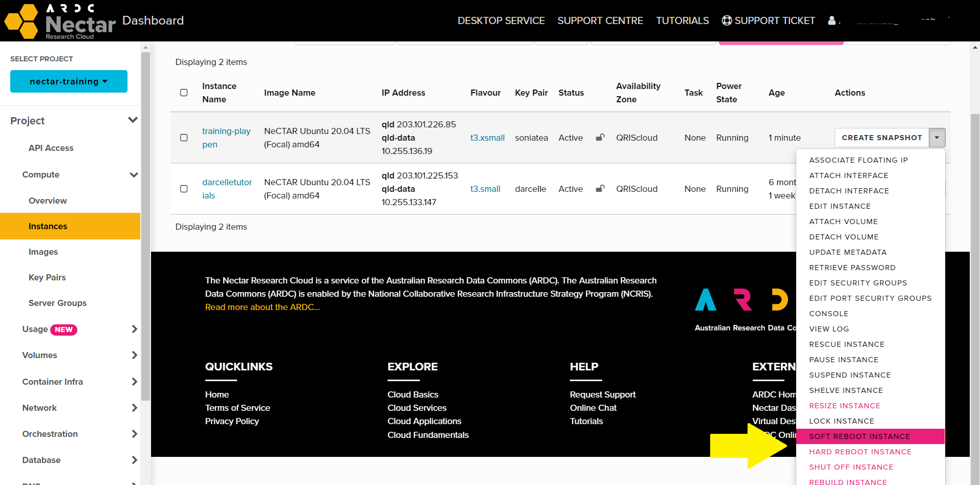The width and height of the screenshot is (980, 485).
Task: Choose Resize Instance menu entry
Action: coord(870,406)
